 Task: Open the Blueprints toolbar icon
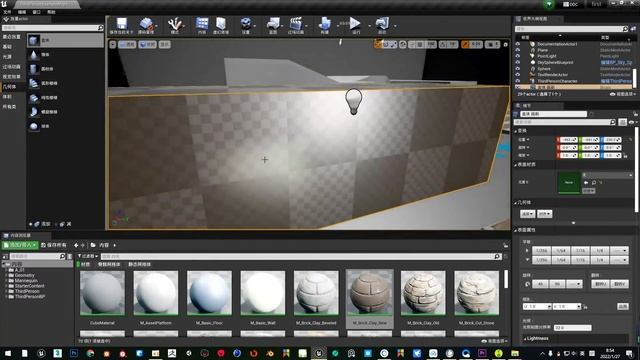coord(273,24)
